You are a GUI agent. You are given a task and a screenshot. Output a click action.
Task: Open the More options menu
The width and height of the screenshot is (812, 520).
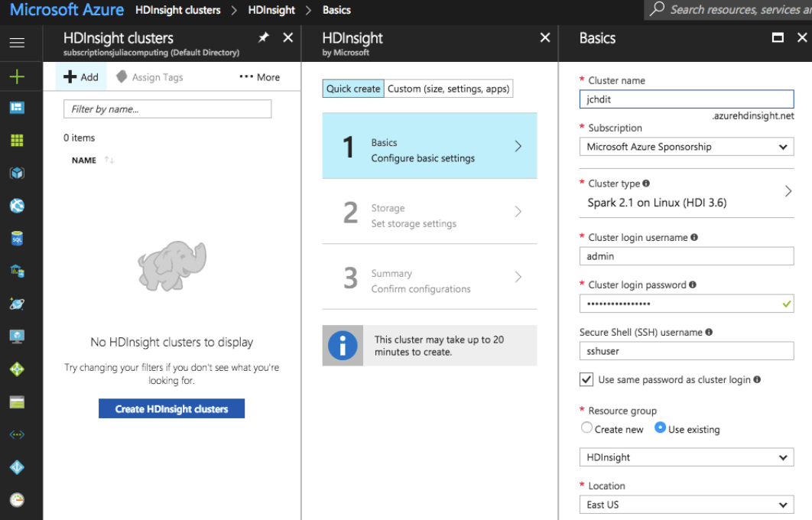coord(259,77)
